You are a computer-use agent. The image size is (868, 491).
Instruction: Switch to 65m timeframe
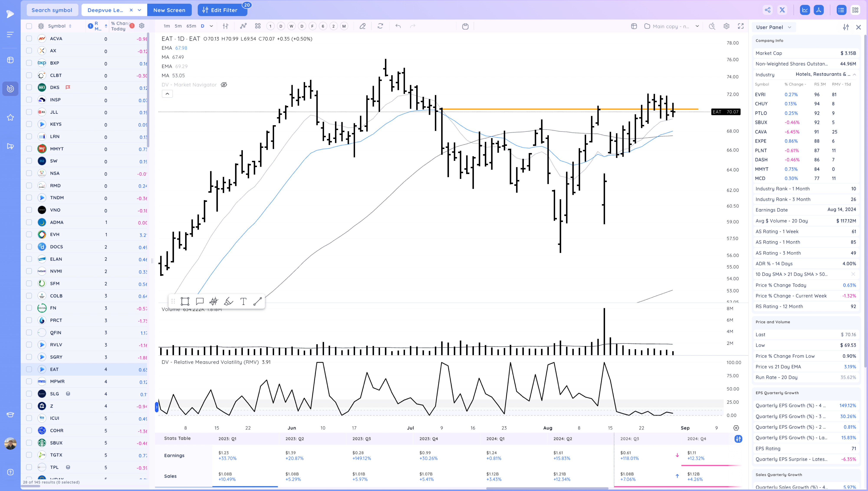[x=191, y=26]
